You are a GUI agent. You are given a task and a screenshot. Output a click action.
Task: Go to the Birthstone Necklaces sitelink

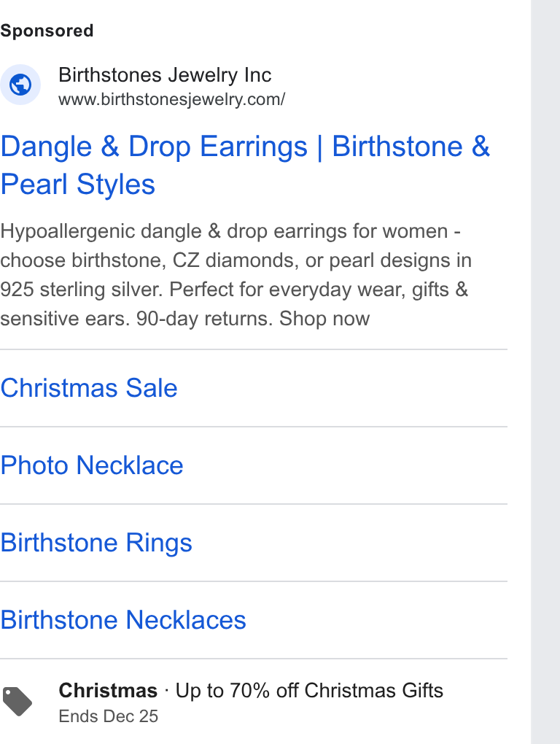pos(122,620)
